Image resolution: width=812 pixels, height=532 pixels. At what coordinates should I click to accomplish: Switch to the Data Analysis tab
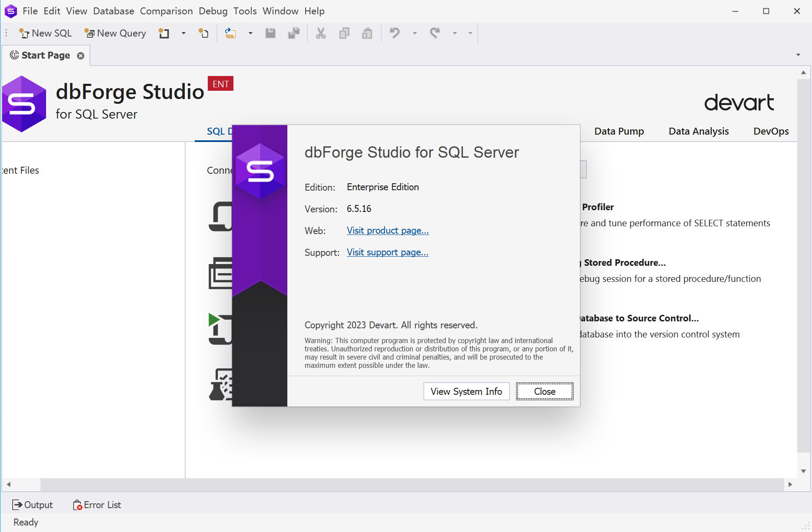[699, 131]
